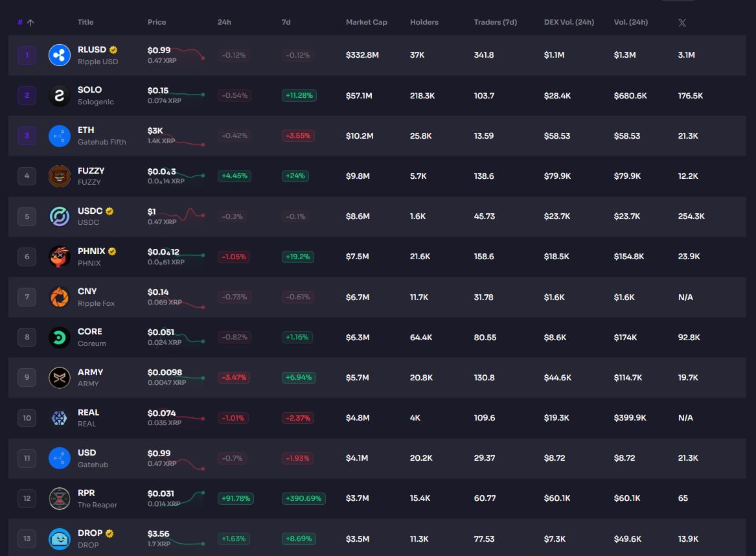Screen dimensions: 756x556
Task: Click the DROP token logo
Action: click(x=60, y=539)
